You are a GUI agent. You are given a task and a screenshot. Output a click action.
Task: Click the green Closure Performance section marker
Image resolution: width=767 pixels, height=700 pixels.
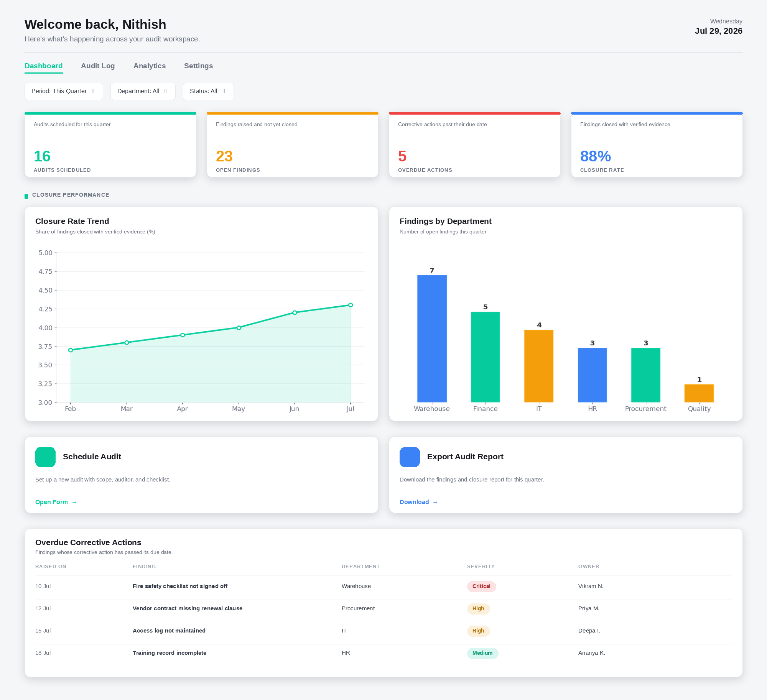click(26, 196)
